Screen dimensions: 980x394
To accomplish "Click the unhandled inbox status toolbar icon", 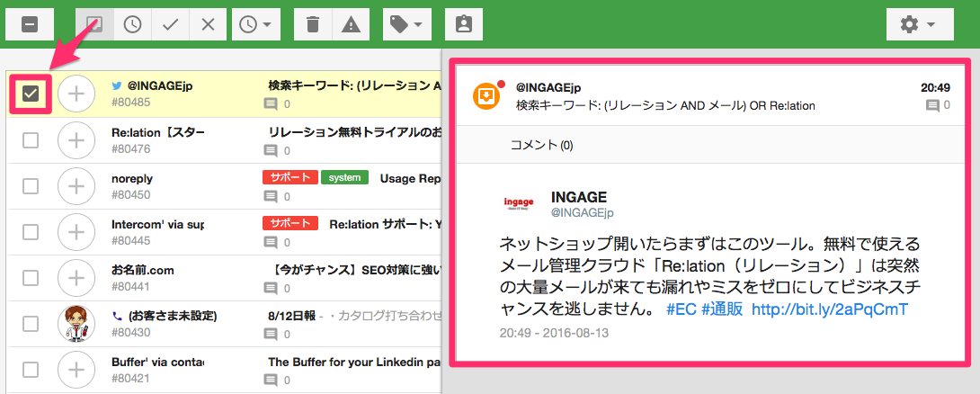I will pyautogui.click(x=95, y=24).
